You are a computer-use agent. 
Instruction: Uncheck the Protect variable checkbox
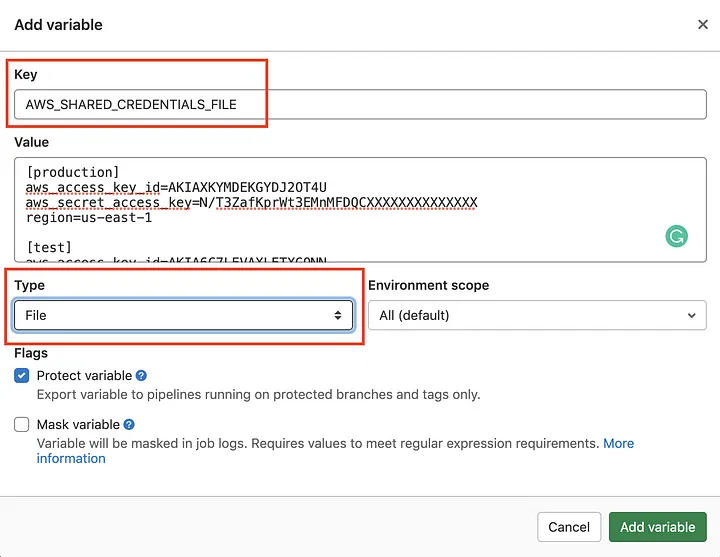pyautogui.click(x=22, y=376)
